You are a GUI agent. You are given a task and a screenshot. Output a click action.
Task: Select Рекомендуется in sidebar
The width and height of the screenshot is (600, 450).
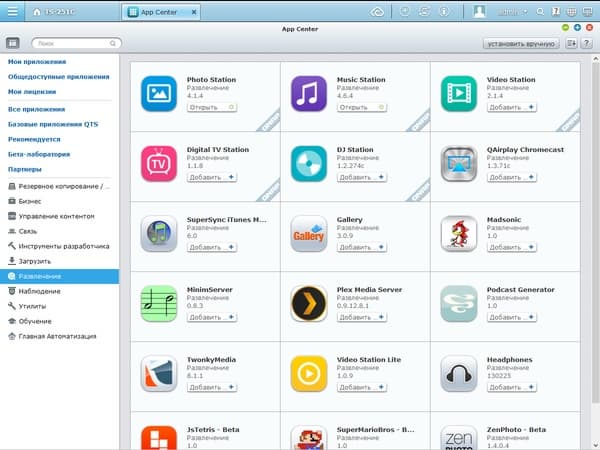(x=34, y=139)
